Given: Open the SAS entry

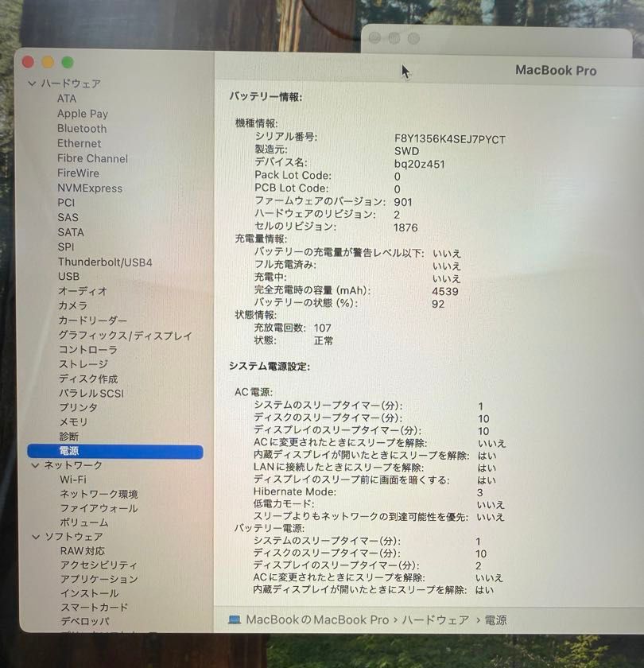Looking at the screenshot, I should (x=68, y=218).
